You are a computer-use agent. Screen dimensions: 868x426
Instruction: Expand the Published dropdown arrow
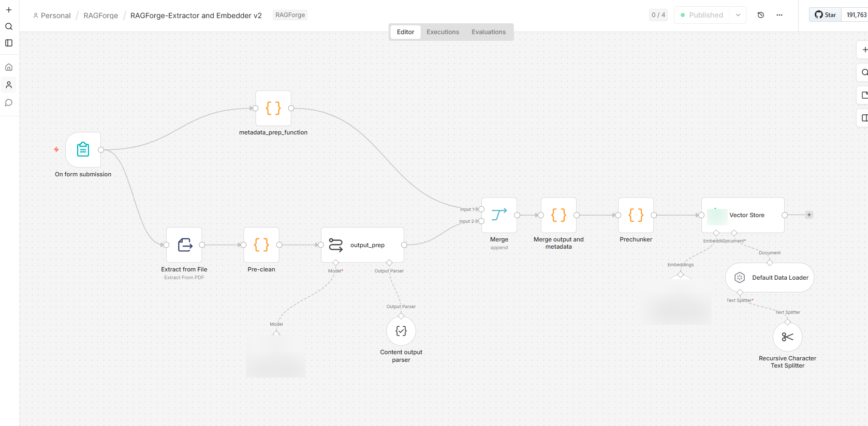pyautogui.click(x=738, y=15)
